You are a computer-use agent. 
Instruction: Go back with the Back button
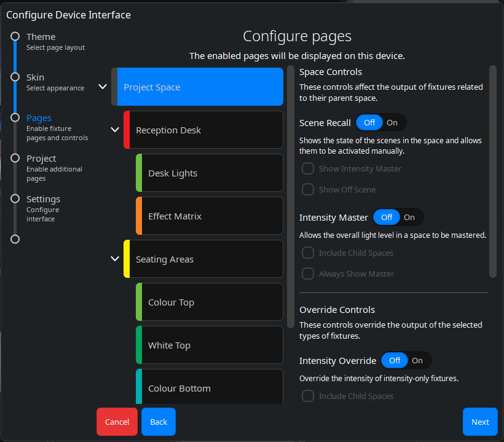159,422
